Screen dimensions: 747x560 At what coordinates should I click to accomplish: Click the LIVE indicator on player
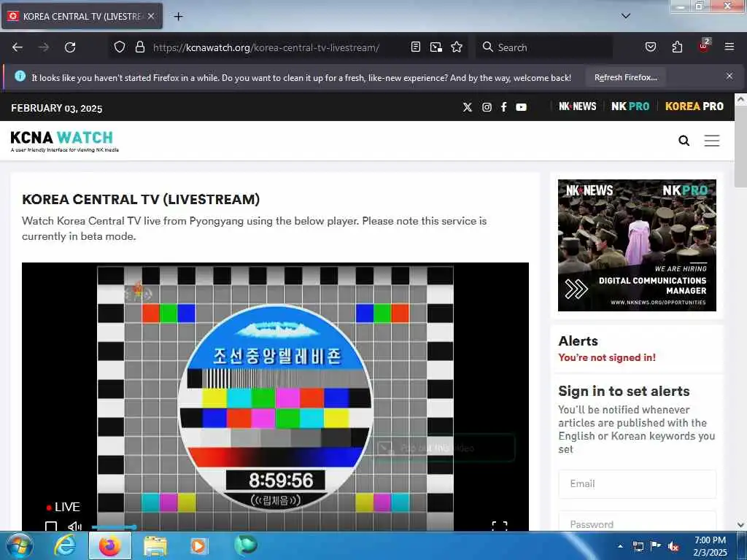pos(63,507)
